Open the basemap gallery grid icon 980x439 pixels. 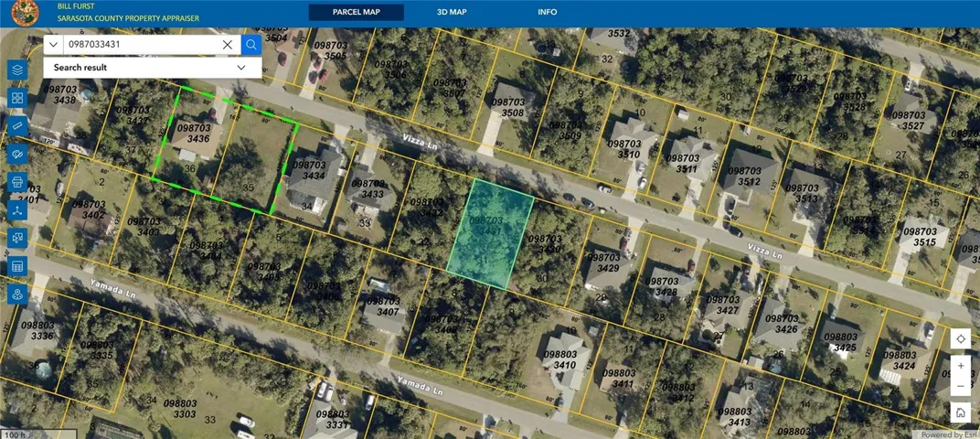point(16,98)
